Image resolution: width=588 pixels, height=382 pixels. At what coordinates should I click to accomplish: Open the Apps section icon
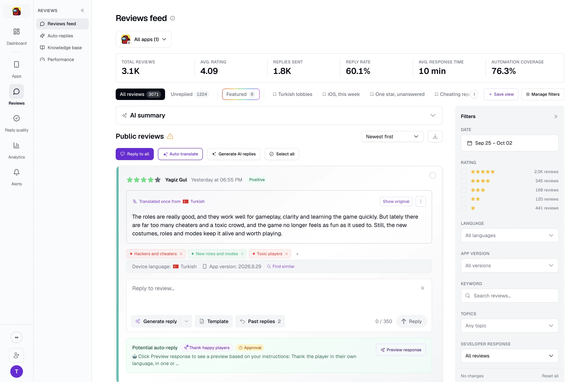(x=16, y=64)
